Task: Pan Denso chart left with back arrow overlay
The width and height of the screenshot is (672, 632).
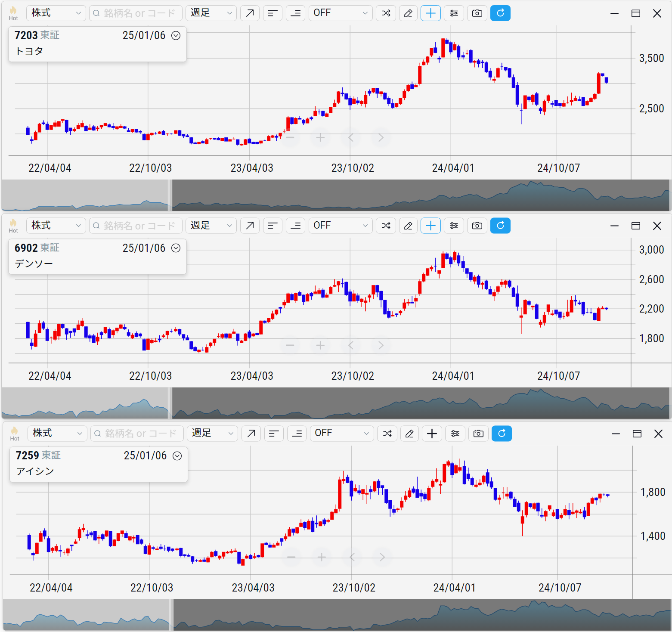Action: pos(351,345)
